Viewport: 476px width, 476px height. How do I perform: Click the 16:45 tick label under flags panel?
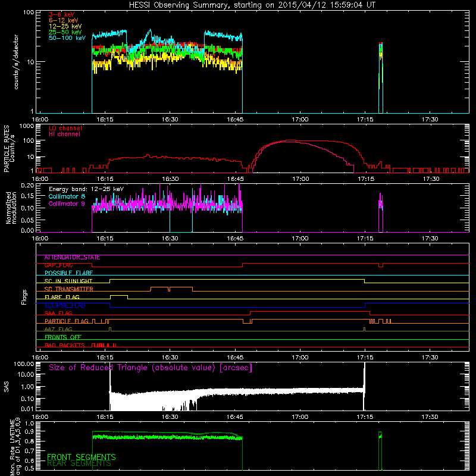(235, 358)
